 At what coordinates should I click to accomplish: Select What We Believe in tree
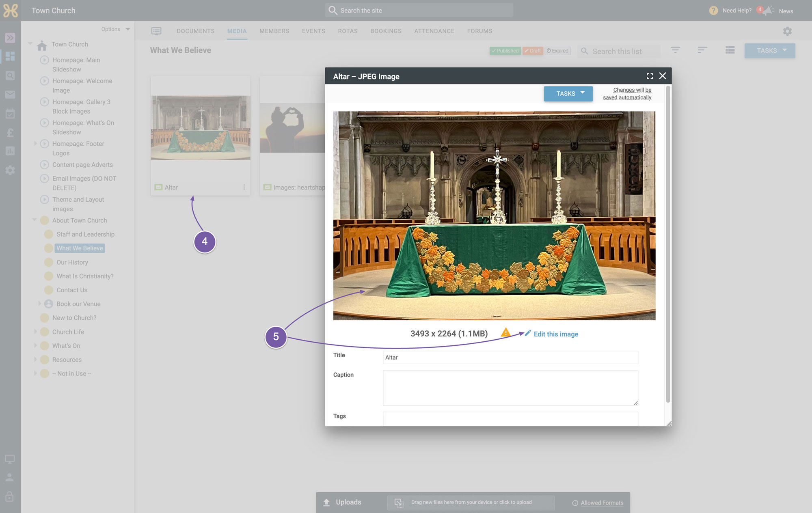pyautogui.click(x=80, y=248)
